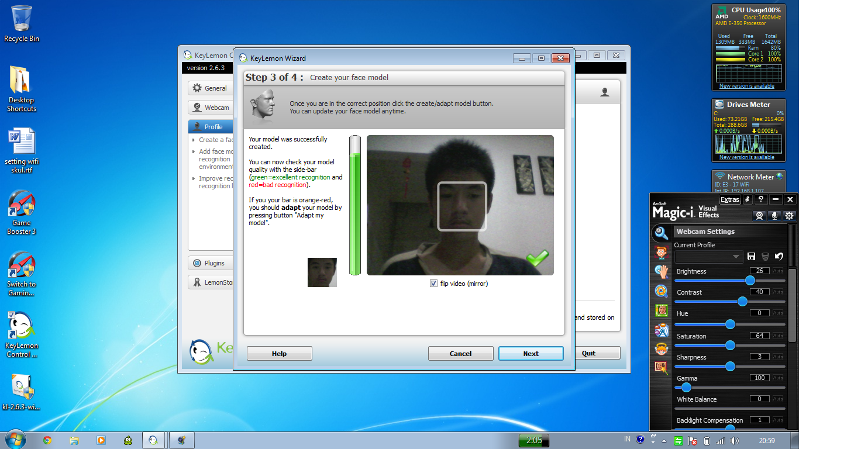
Task: Click Cancel in the KeyLemon Wizard
Action: (x=461, y=354)
